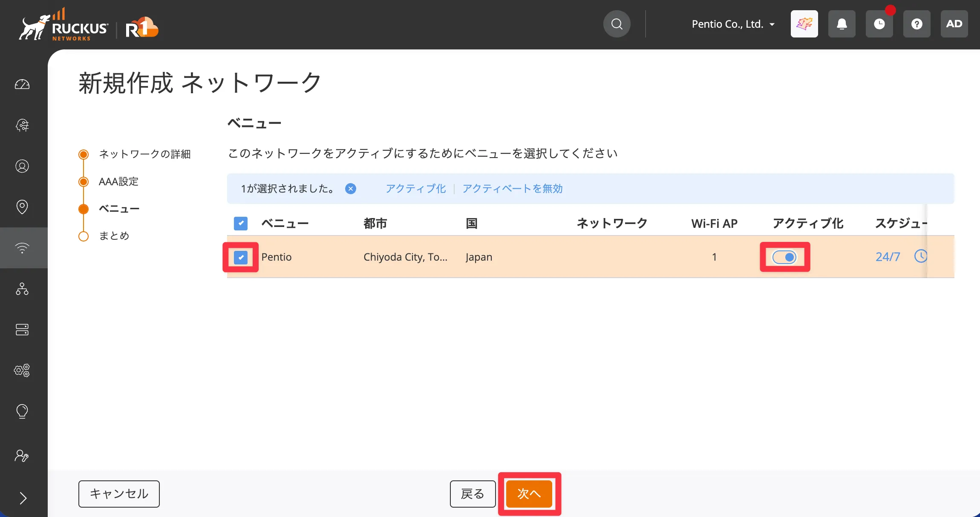Sort by the アクティブ化 column header
Viewport: 980px width, 517px height.
coord(808,224)
